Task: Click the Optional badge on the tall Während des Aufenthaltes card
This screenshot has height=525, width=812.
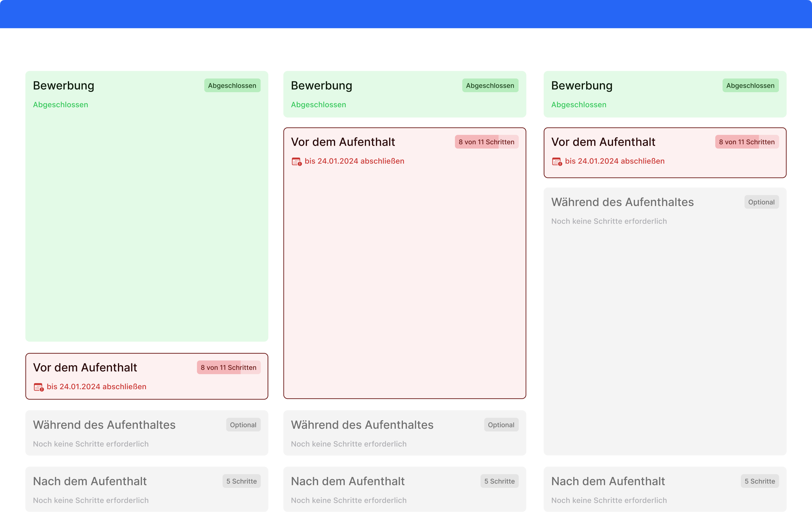Action: tap(761, 202)
